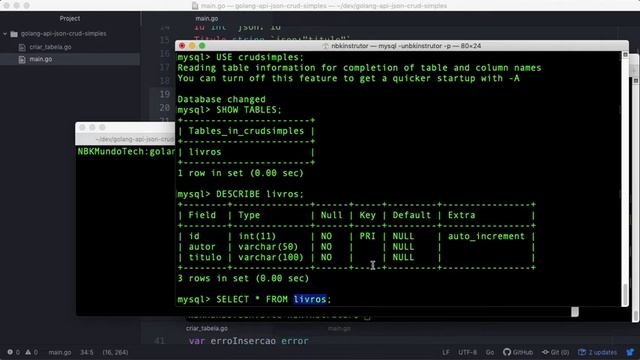This screenshot has width=640, height=360.
Task: Click 'varchar(50)' type of autor row
Action: tap(268, 247)
